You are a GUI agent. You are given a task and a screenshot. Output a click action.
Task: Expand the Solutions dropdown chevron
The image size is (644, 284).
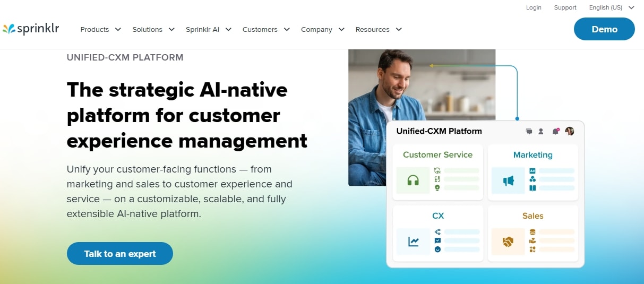pos(171,29)
